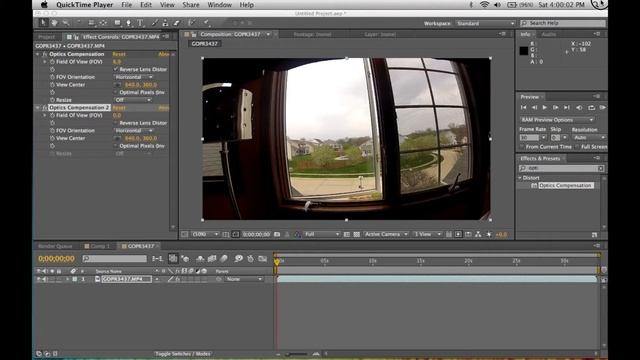Select the Clone Stamp tool
Image resolution: width=640 pixels, height=360 pixels.
(x=165, y=23)
